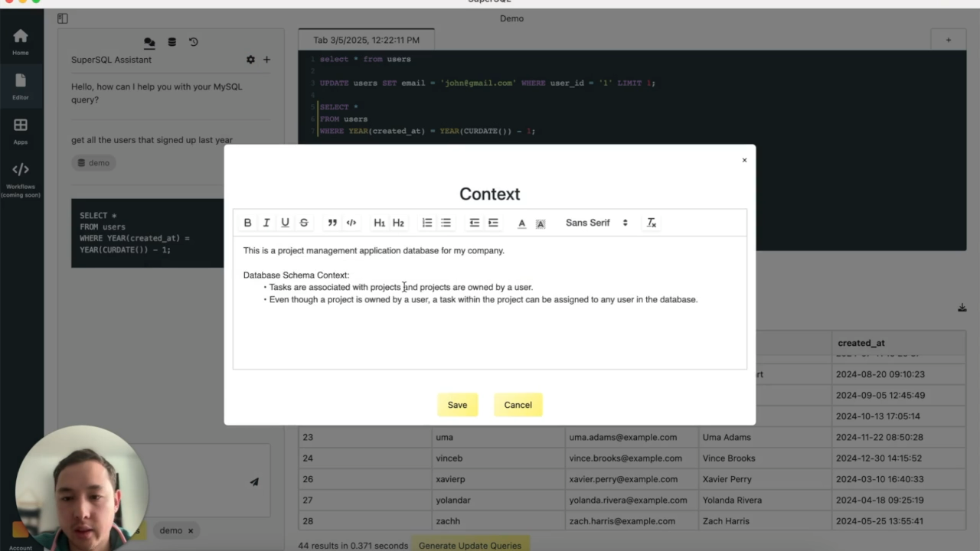Insert a code block in the Context editor
Image resolution: width=980 pixels, height=551 pixels.
351,223
